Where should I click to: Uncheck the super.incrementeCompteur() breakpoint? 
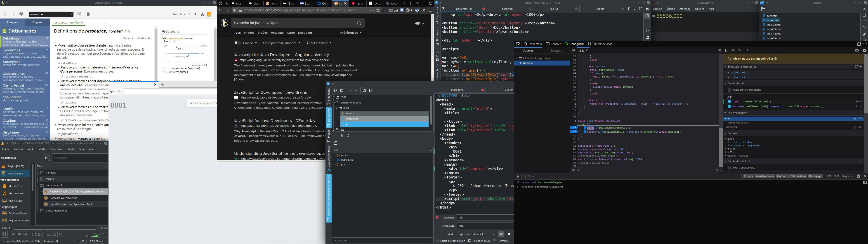tap(729, 101)
